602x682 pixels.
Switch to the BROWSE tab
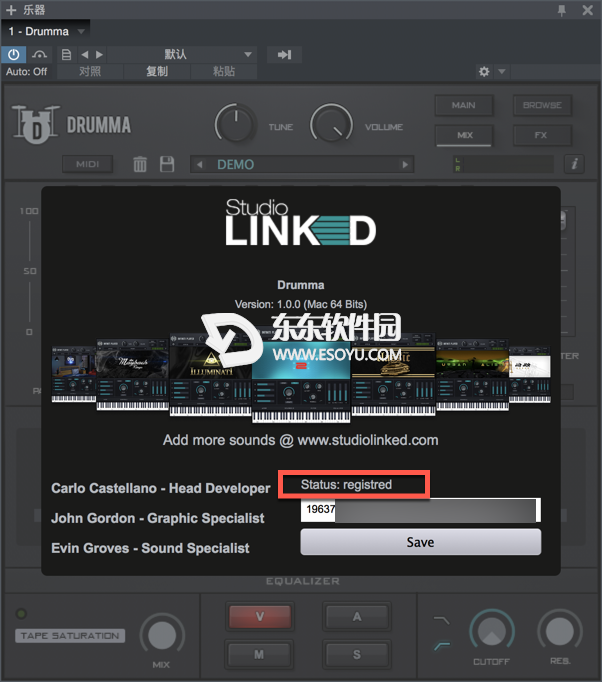542,105
